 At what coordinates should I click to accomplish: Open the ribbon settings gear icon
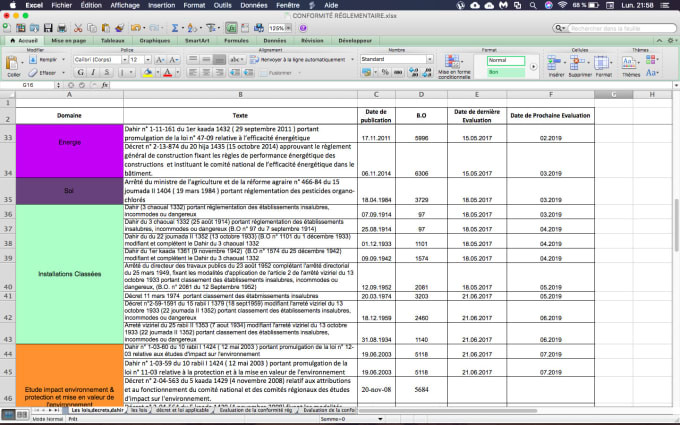pos(671,40)
